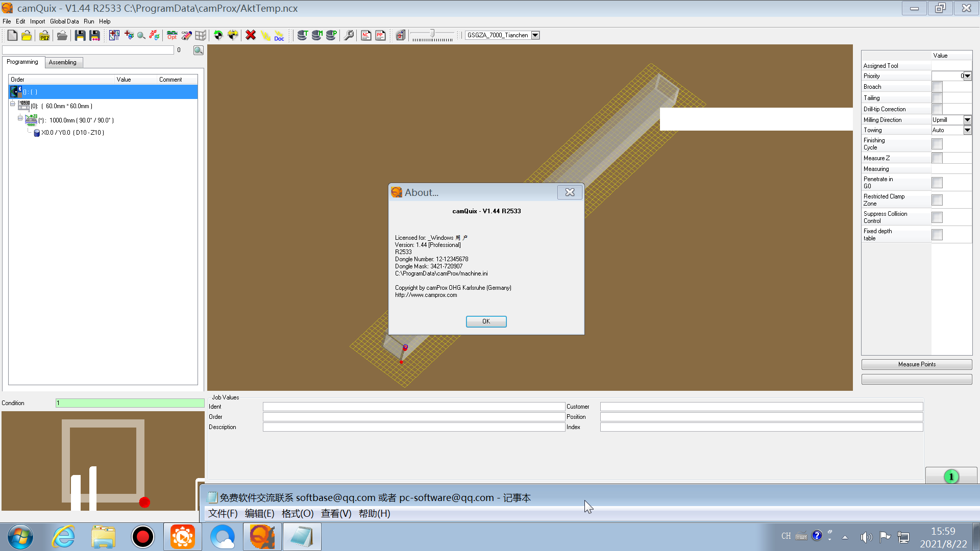Toggle the Finishing Cycle checkbox
This screenshot has height=551, width=980.
[x=938, y=144]
